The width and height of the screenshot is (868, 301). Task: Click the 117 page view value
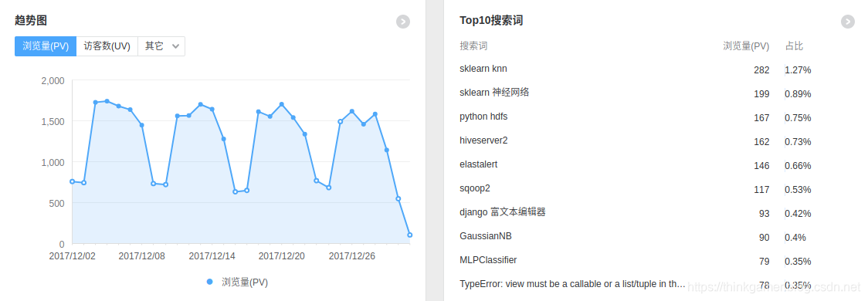(761, 190)
